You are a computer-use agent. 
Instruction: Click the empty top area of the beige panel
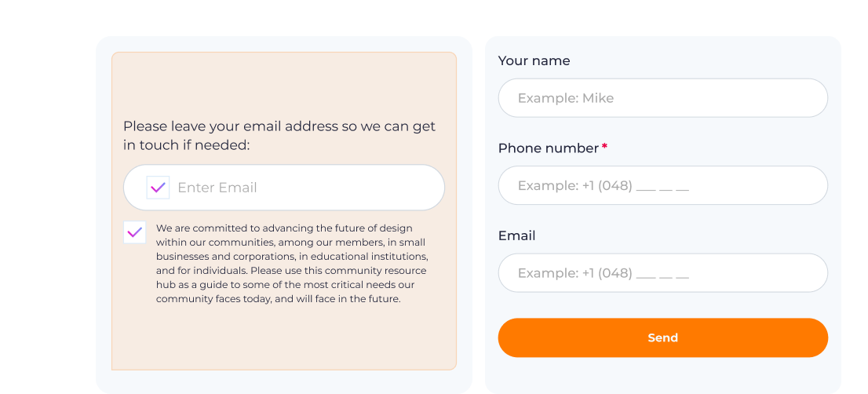click(x=283, y=82)
